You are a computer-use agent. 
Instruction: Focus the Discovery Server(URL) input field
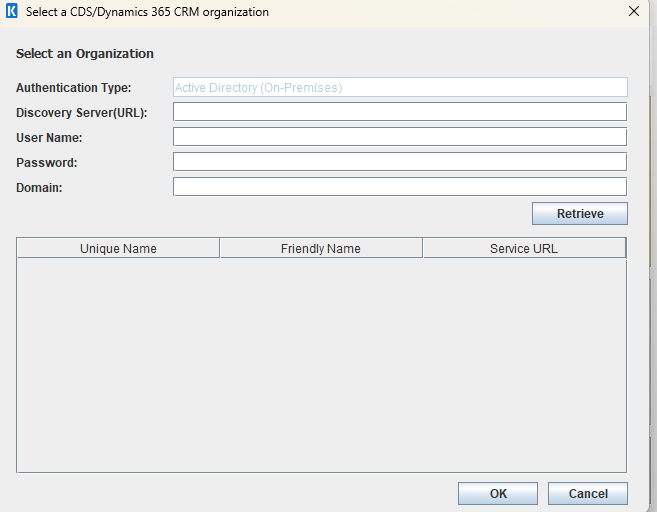click(400, 112)
